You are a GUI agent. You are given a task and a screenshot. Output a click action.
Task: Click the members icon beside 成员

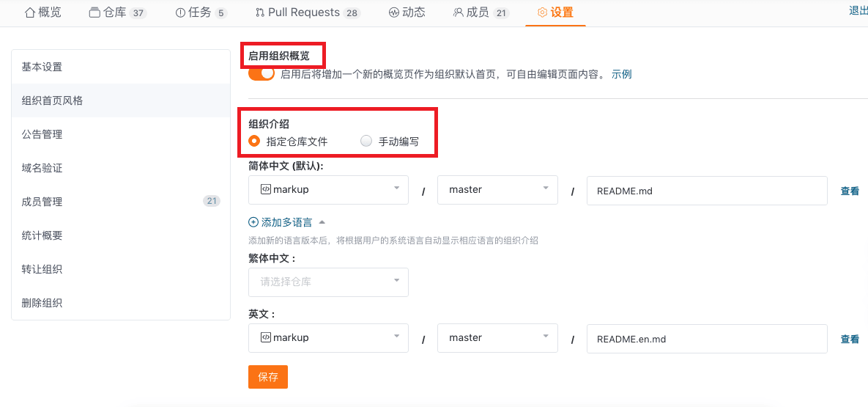(458, 12)
